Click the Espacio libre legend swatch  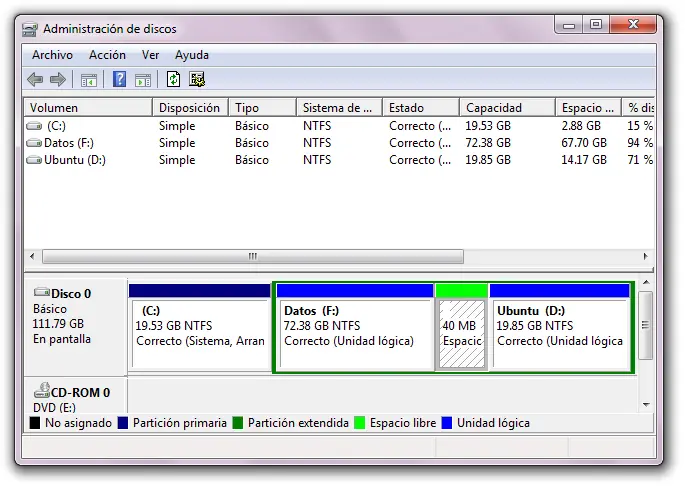(x=360, y=423)
